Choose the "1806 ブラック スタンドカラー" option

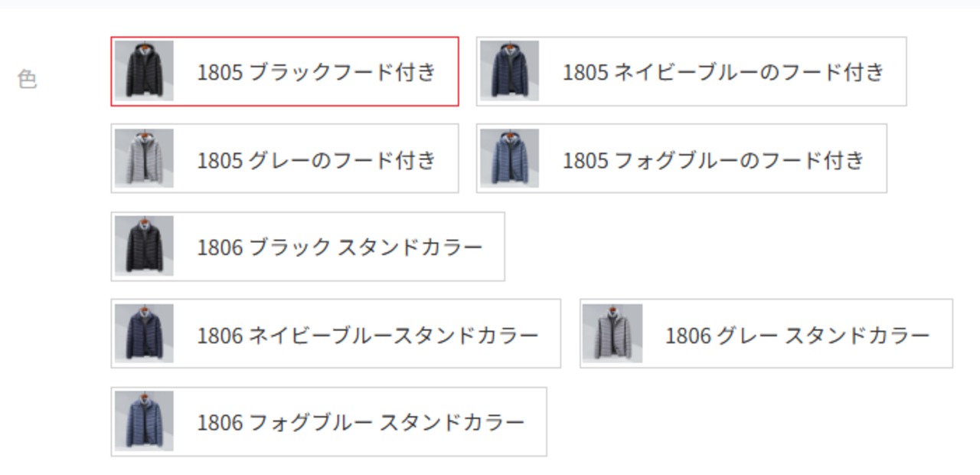coord(340,247)
